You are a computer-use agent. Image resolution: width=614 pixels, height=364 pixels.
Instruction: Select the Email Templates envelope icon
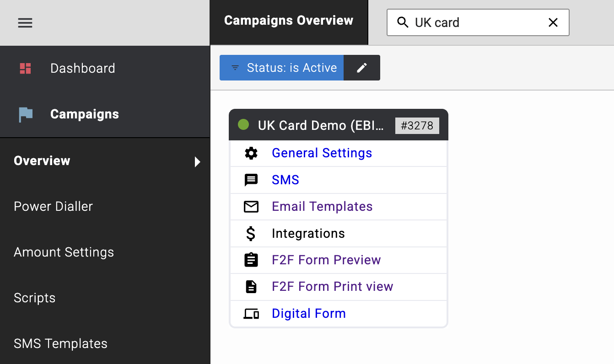[251, 206]
